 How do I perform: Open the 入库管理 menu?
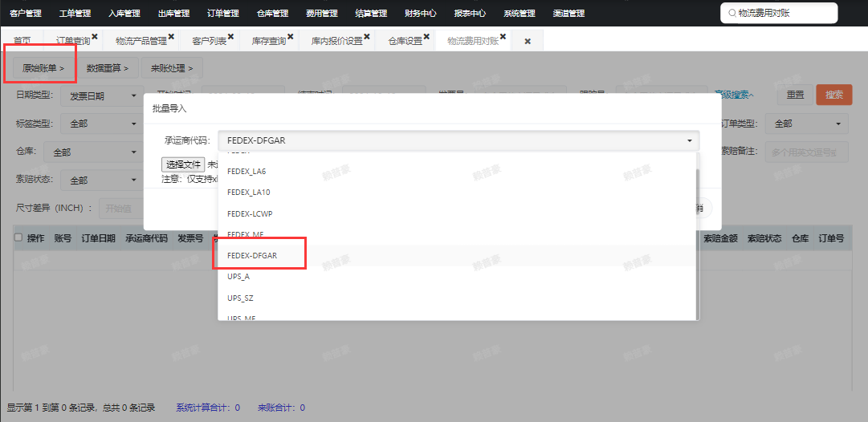[124, 14]
